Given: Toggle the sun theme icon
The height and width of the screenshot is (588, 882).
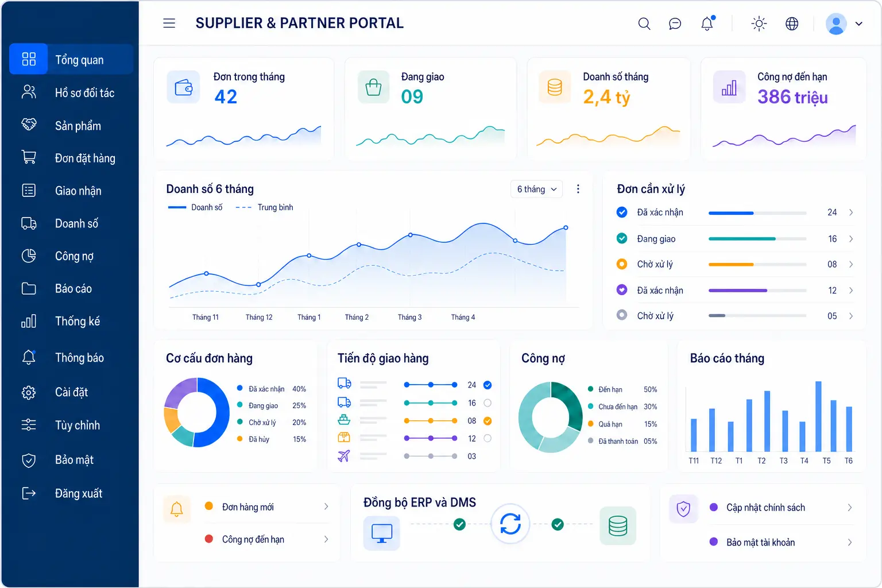Looking at the screenshot, I should click(759, 24).
